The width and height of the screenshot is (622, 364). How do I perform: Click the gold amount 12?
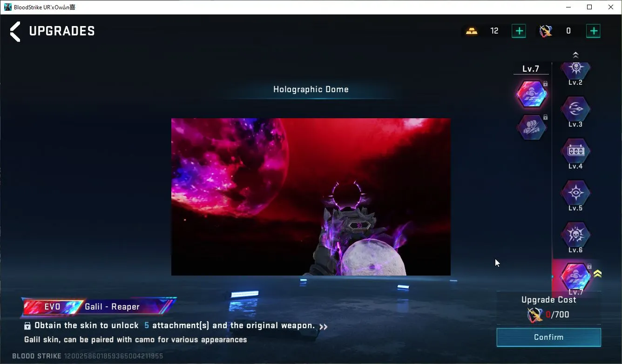point(494,31)
